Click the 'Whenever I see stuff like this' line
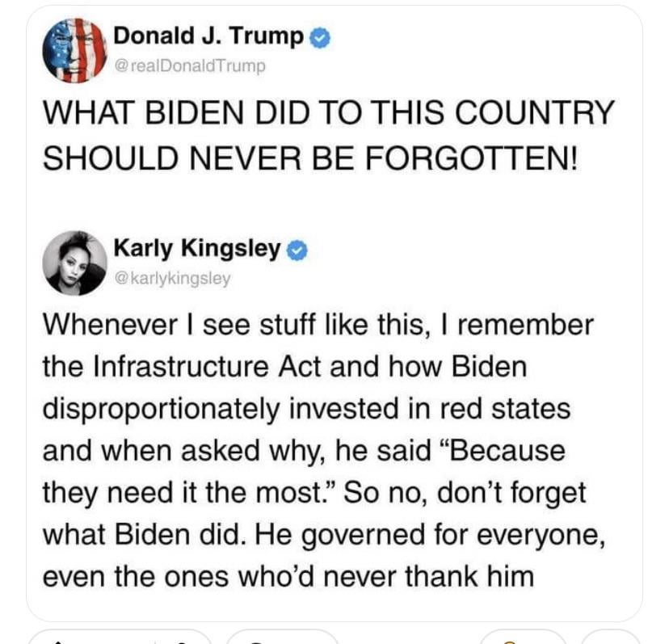The image size is (669, 644). pos(318,325)
